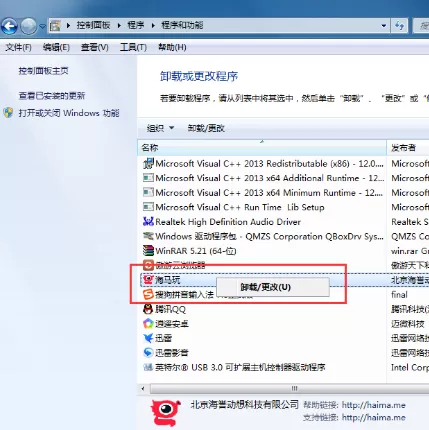Screen dimensions: 429x430
Task: Click the 迅雷 blue bird icon
Action: pyautogui.click(x=148, y=338)
